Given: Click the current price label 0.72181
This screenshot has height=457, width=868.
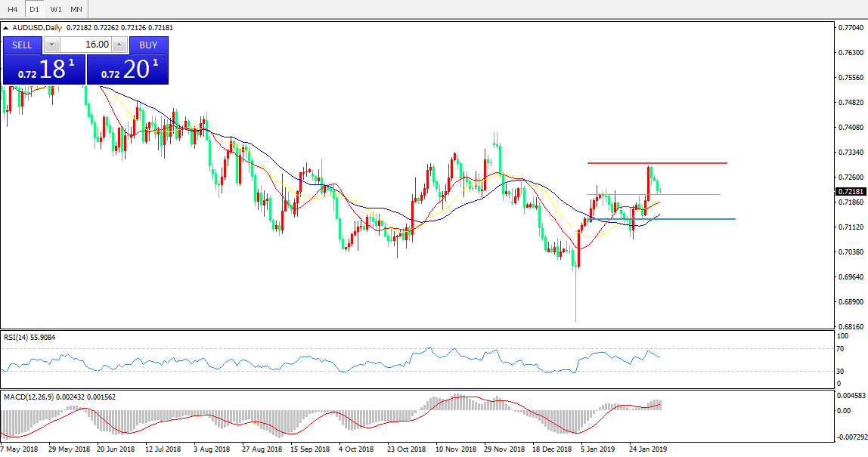Looking at the screenshot, I should pyautogui.click(x=850, y=192).
